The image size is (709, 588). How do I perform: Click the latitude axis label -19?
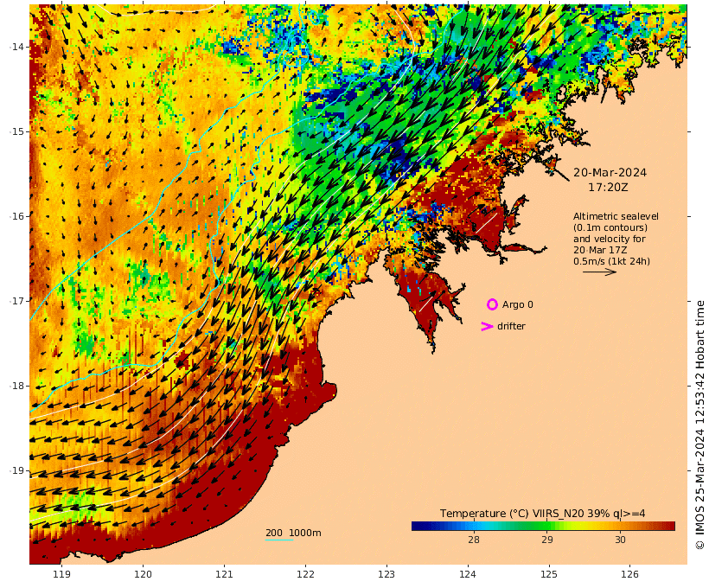pyautogui.click(x=16, y=470)
